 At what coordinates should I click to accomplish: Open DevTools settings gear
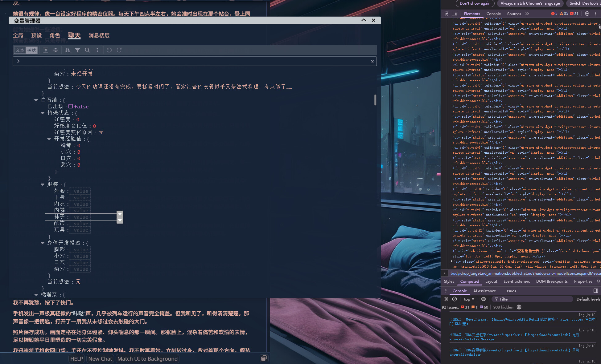(587, 14)
